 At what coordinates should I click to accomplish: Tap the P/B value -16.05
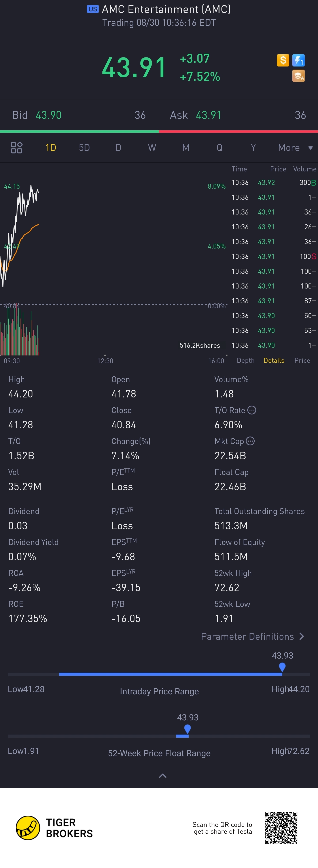[x=126, y=619]
